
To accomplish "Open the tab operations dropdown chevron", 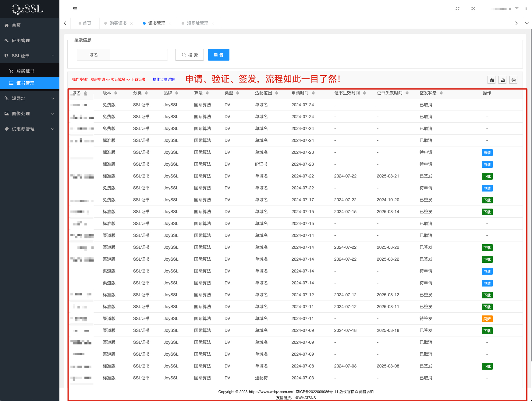I will coord(527,23).
